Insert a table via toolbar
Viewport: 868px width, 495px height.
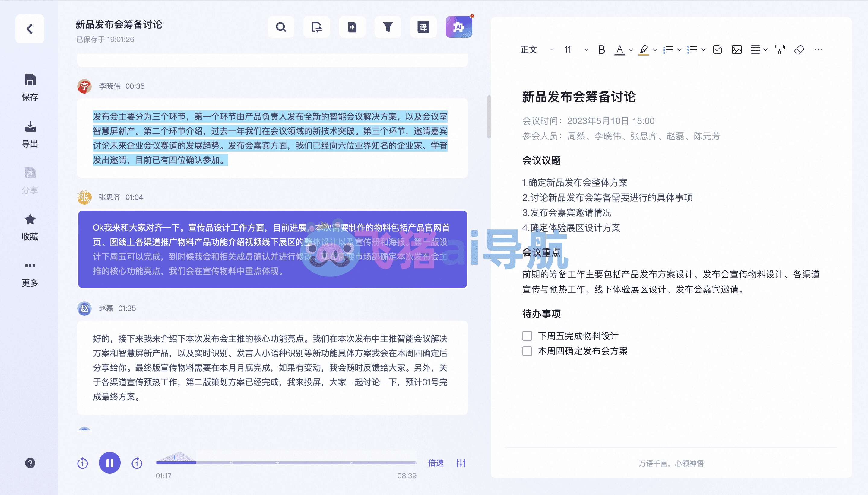pyautogui.click(x=756, y=49)
